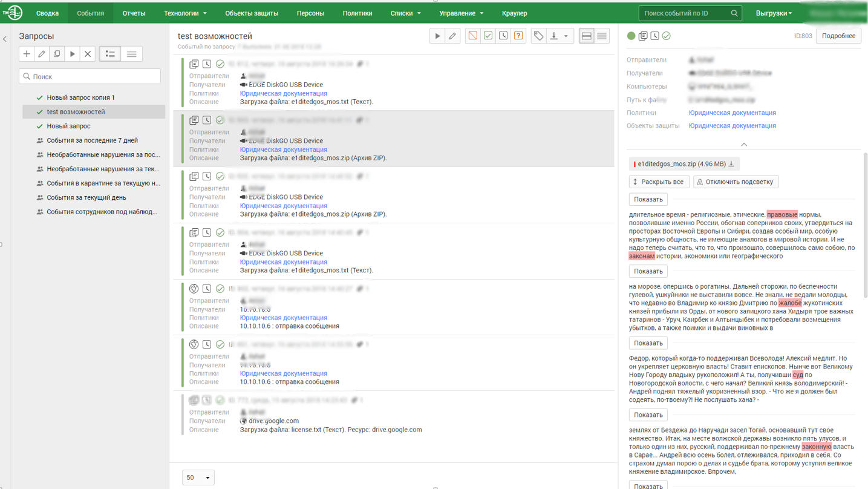Image resolution: width=868 pixels, height=489 pixels.
Task: Open the 50 page-size dropdown
Action: click(x=198, y=478)
